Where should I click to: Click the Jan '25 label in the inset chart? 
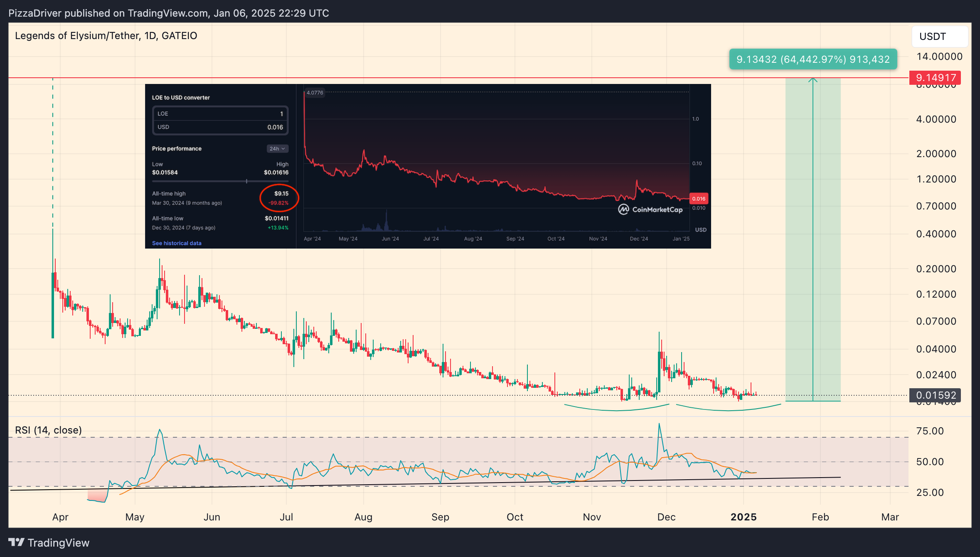(681, 239)
